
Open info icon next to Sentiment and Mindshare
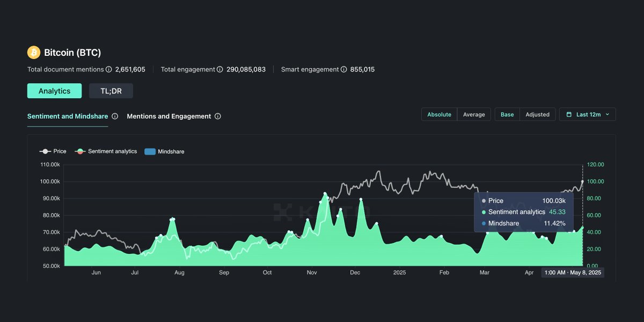coord(115,116)
